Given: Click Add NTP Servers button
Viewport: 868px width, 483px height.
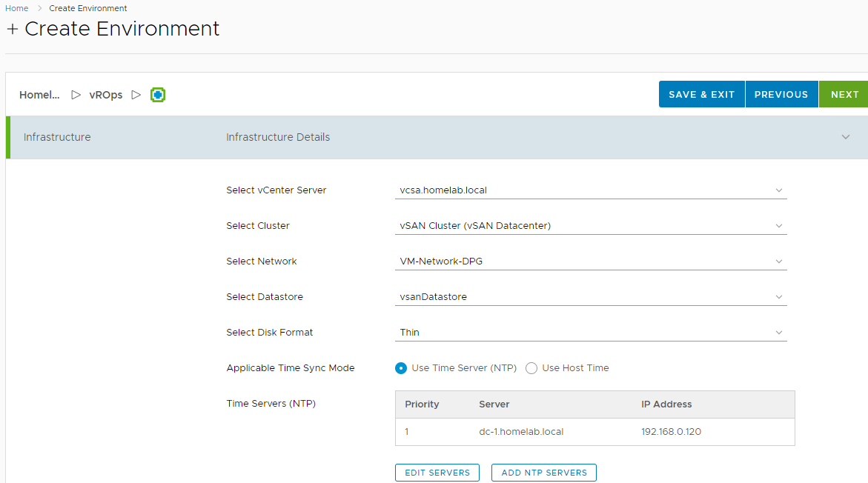Looking at the screenshot, I should click(x=543, y=473).
